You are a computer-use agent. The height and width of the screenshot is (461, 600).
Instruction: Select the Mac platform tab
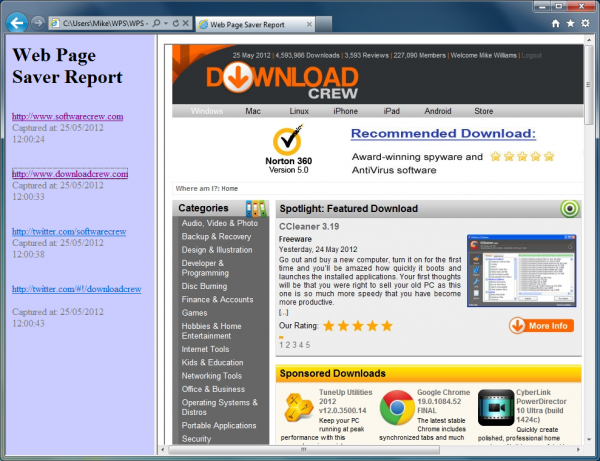(253, 111)
